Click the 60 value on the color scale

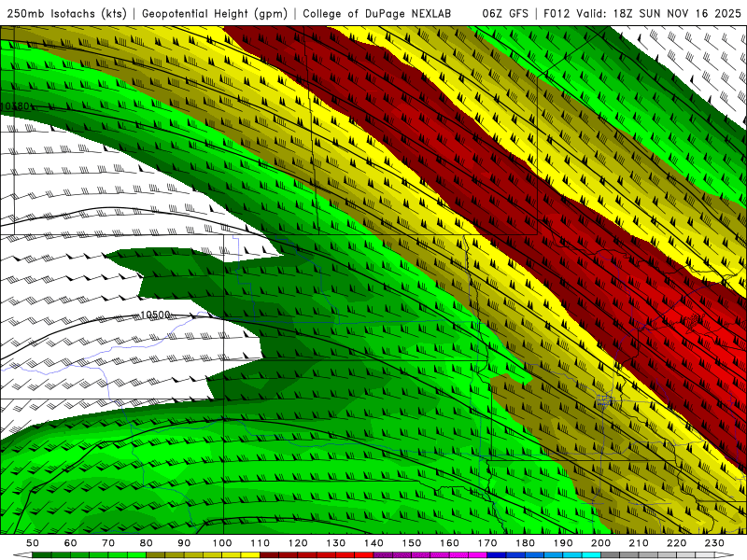(x=70, y=543)
